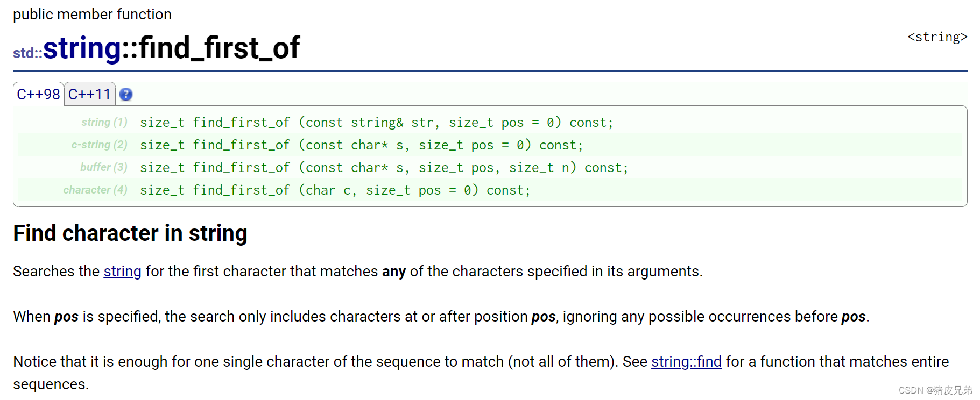Switch to the C++98 tab
Viewport: 980px width, 400px height.
[38, 94]
